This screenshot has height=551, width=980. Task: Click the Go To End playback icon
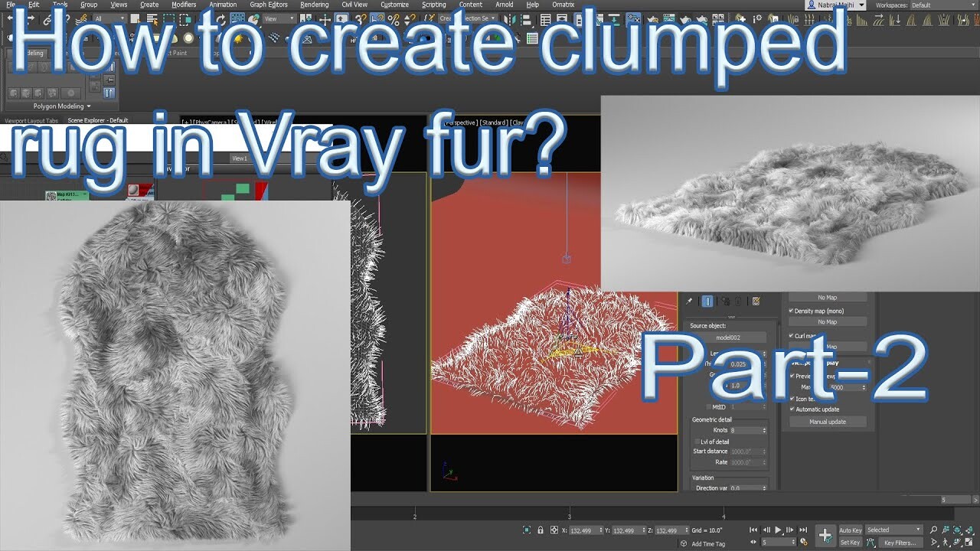click(x=803, y=529)
